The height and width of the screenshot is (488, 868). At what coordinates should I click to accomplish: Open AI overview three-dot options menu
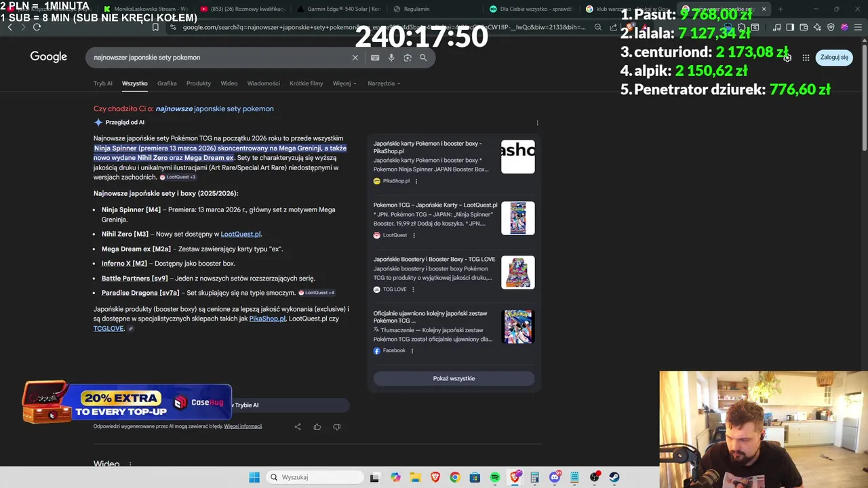click(x=537, y=123)
